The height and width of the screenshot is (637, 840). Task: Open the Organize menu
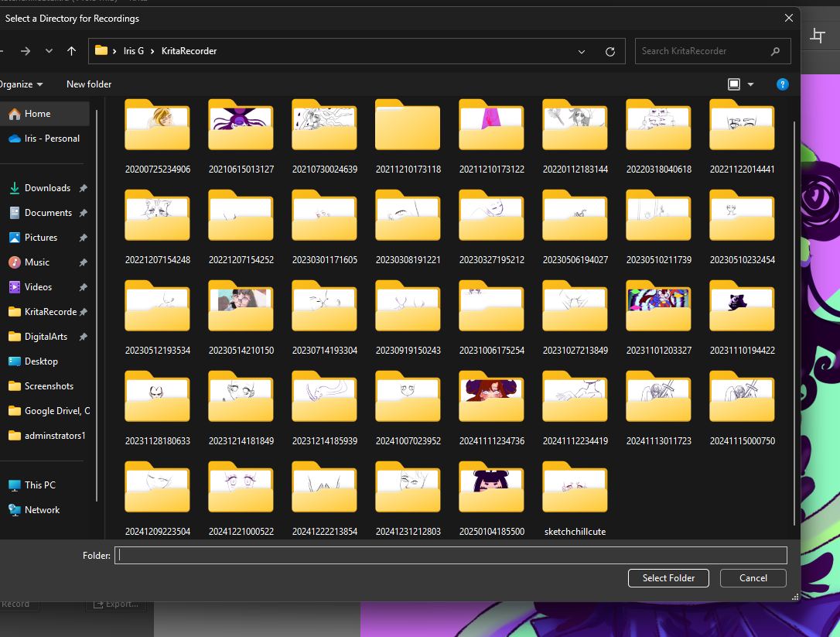[22, 84]
